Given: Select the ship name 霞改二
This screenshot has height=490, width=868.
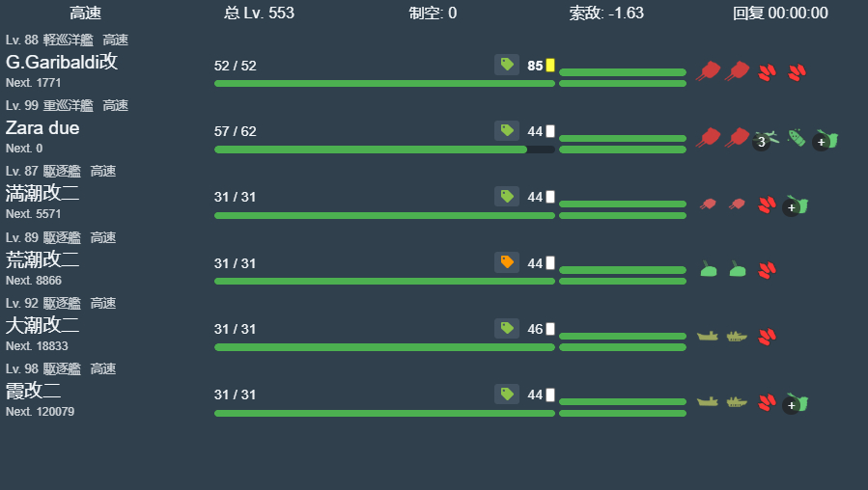Looking at the screenshot, I should pos(34,391).
